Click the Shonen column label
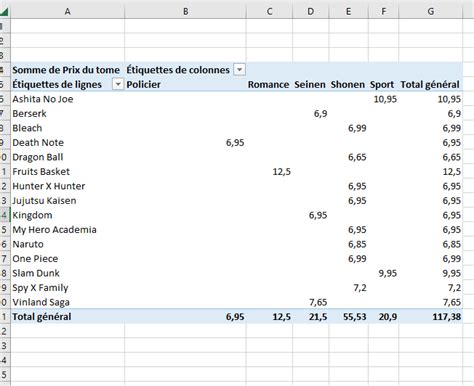 (348, 85)
